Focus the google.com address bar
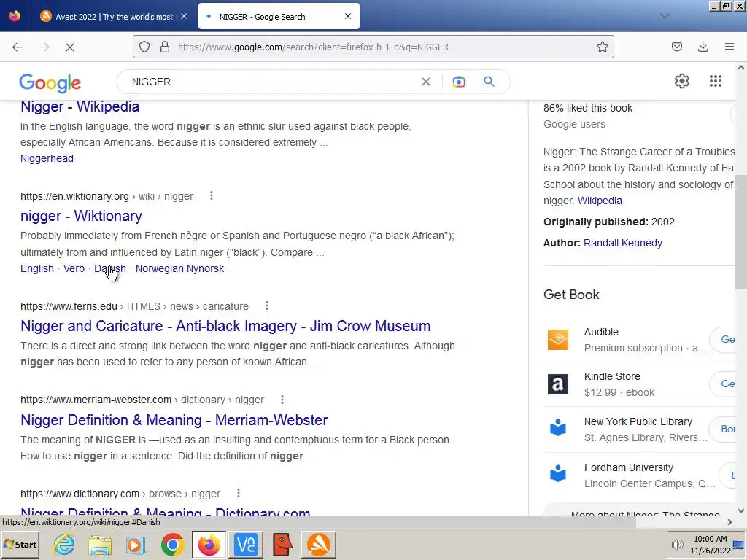Screen dimensions: 747x560 tap(373, 47)
